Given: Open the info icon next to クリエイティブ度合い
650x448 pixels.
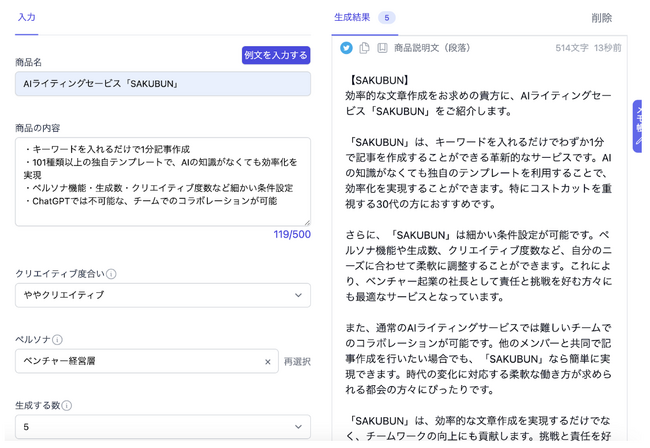Looking at the screenshot, I should pyautogui.click(x=111, y=274).
